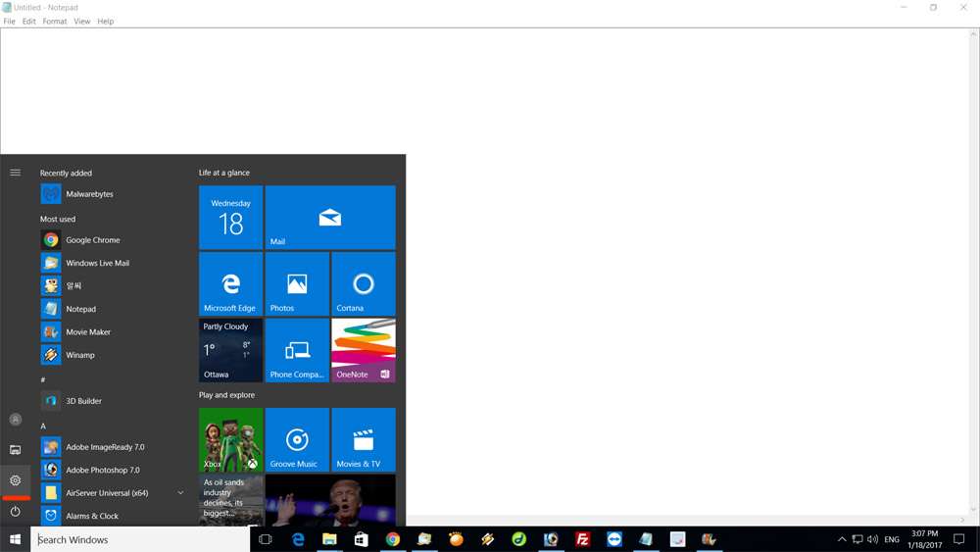
Task: Open TeamViewer from the taskbar
Action: tap(614, 539)
